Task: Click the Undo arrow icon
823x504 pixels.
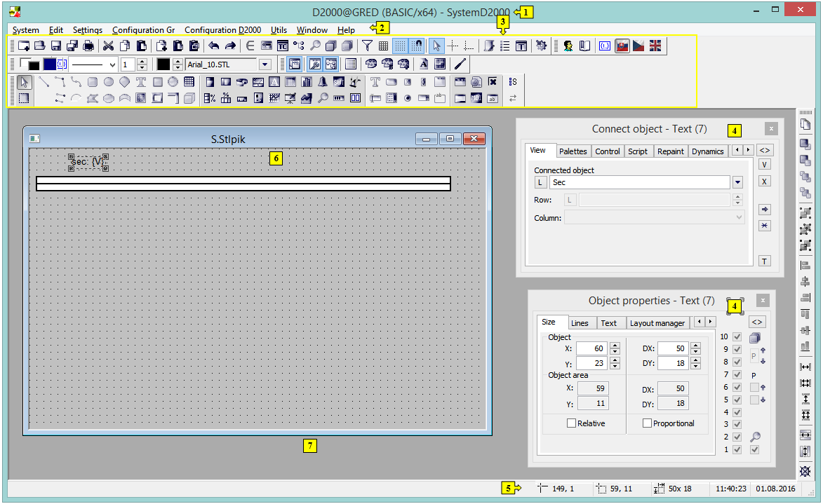Action: (x=214, y=46)
